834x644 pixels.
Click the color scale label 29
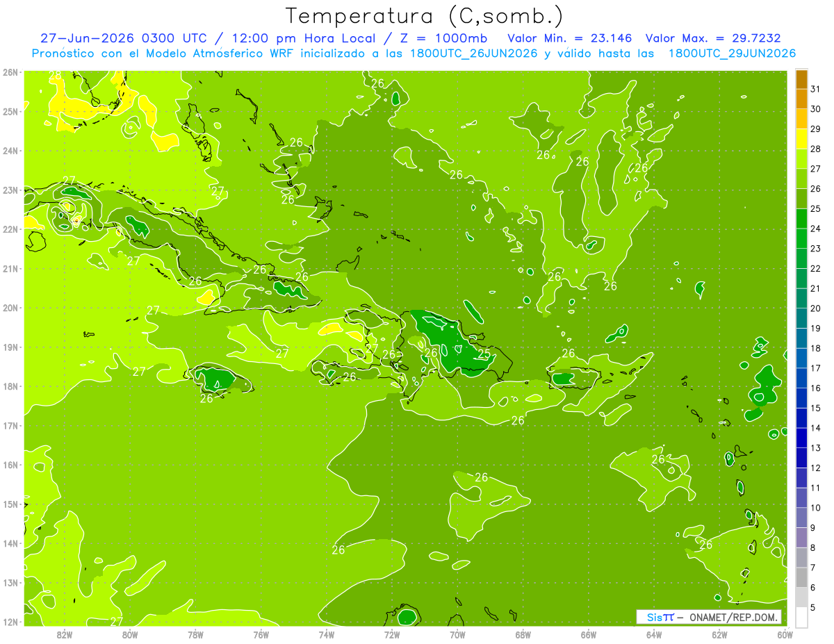815,129
